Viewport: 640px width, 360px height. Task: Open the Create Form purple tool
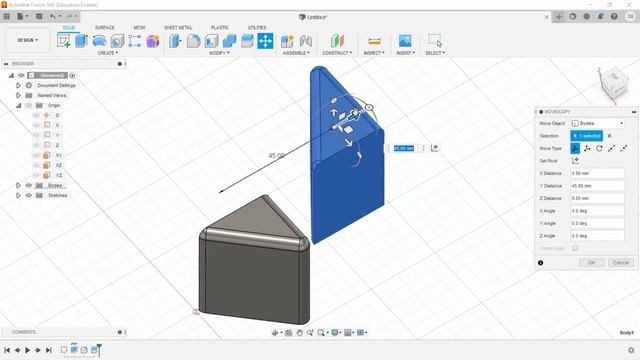click(153, 41)
